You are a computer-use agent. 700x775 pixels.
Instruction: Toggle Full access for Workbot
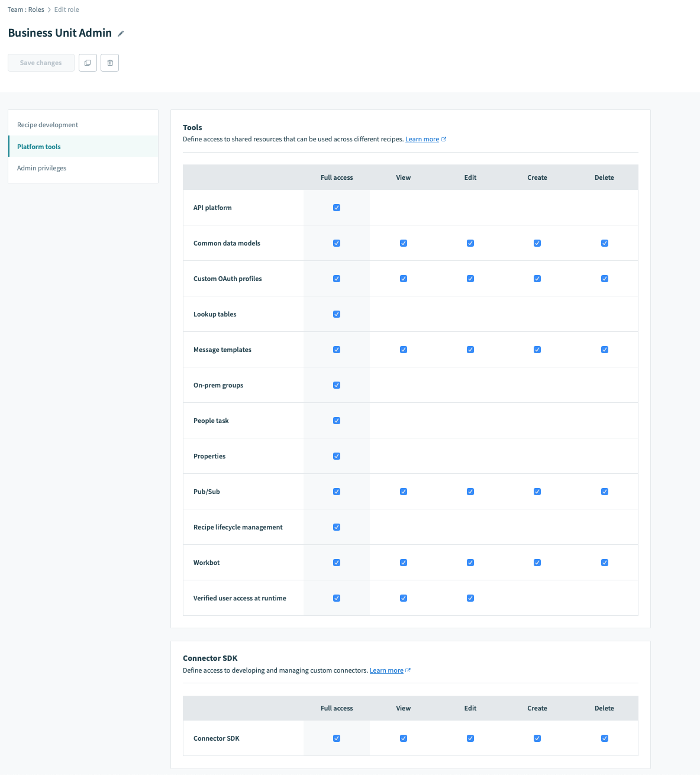pyautogui.click(x=337, y=563)
